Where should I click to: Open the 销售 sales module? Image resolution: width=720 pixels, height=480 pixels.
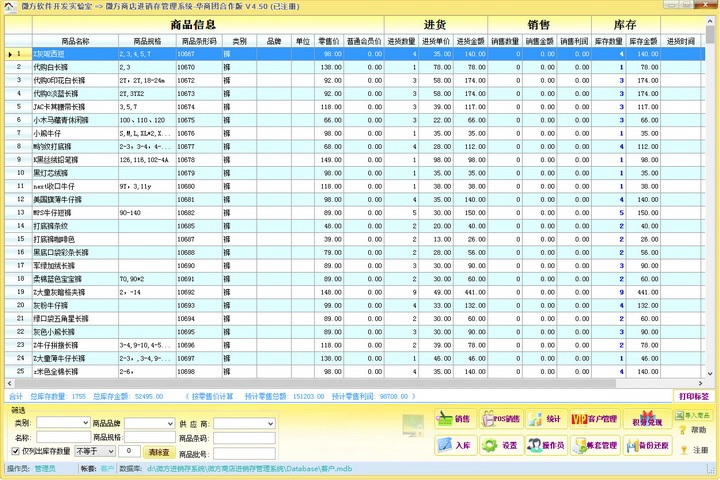(455, 419)
